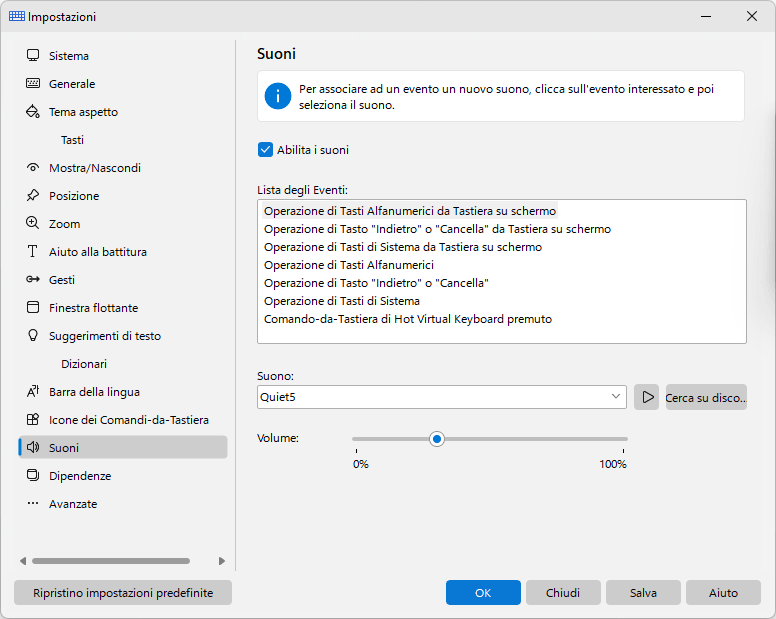776x619 pixels.
Task: Click the Generale keyboard icon
Action: pos(33,83)
